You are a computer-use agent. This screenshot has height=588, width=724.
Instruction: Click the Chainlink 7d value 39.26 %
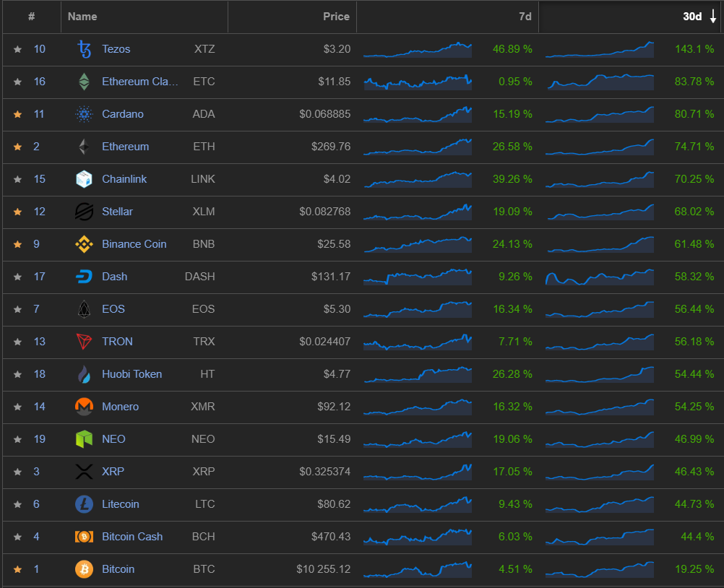[x=512, y=179]
